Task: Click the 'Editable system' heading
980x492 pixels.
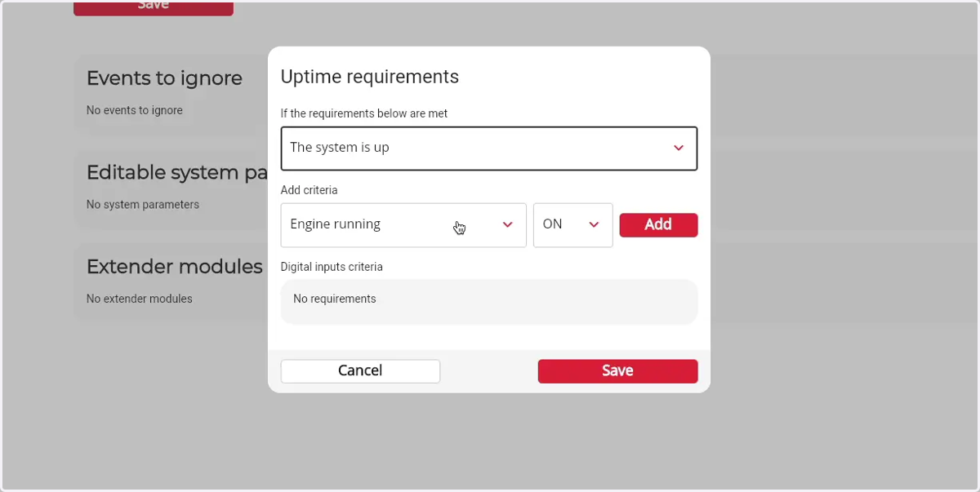Action: (x=177, y=173)
